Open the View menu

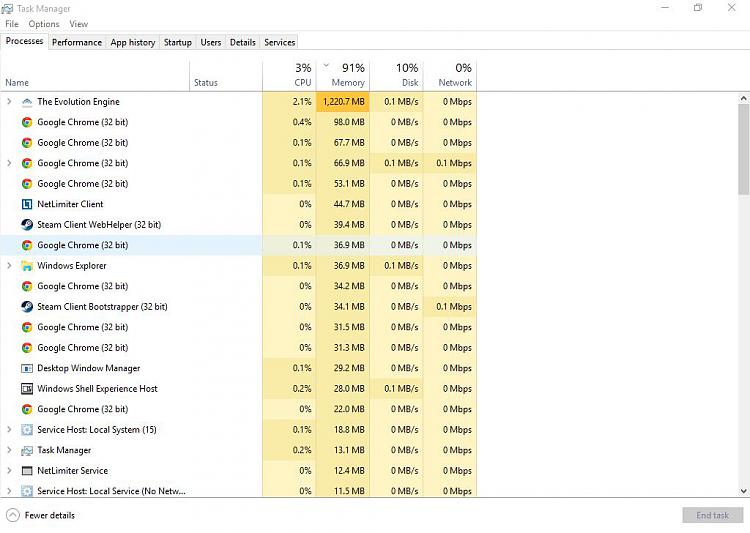(x=78, y=24)
